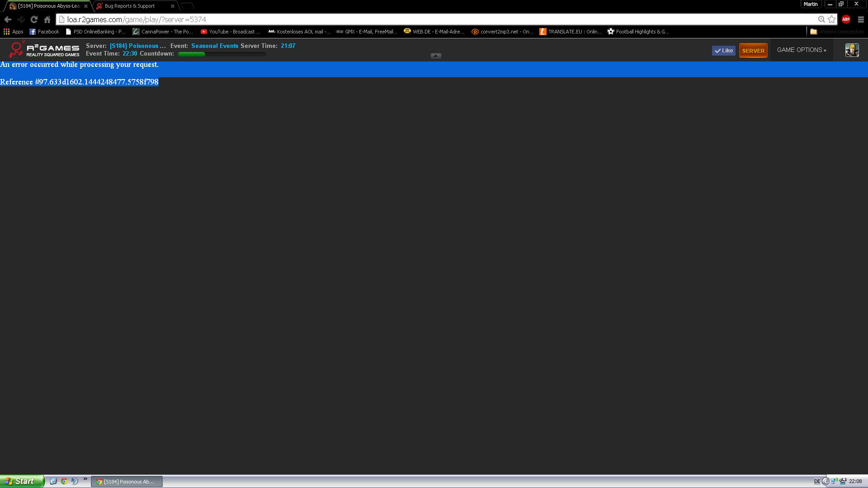The width and height of the screenshot is (868, 488).
Task: Open the Seasonal Events link
Action: click(214, 46)
